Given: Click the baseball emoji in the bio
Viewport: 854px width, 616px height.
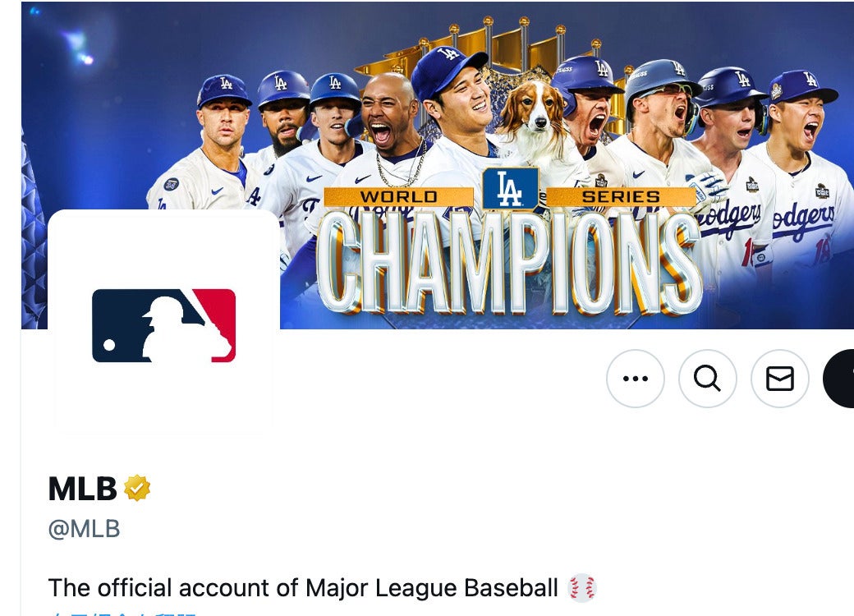Looking at the screenshot, I should (x=582, y=588).
